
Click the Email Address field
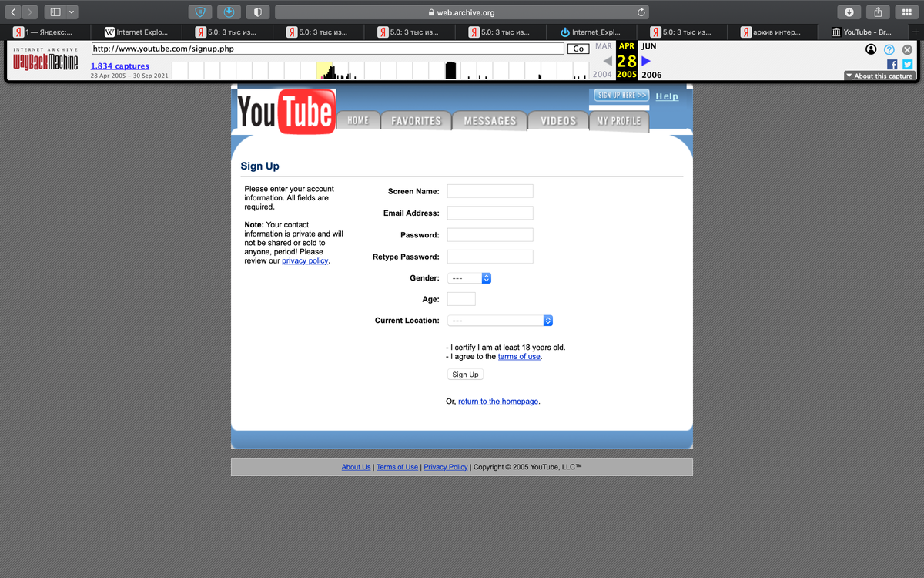[x=490, y=213]
